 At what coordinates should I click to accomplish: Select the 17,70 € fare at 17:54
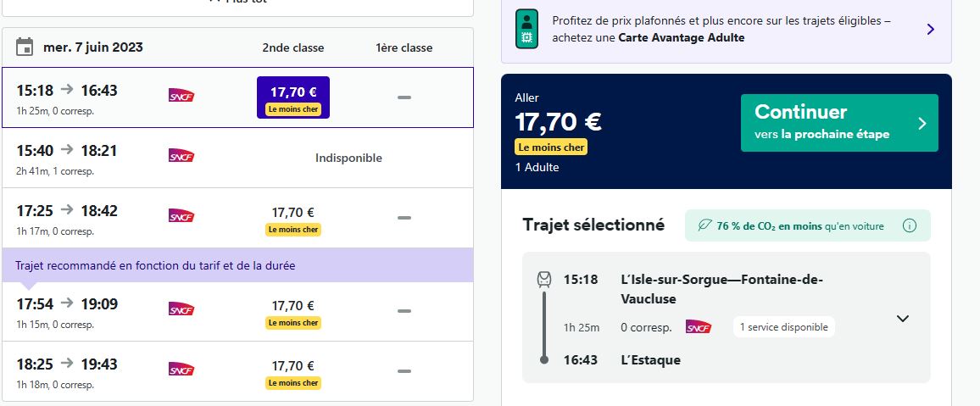293,313
